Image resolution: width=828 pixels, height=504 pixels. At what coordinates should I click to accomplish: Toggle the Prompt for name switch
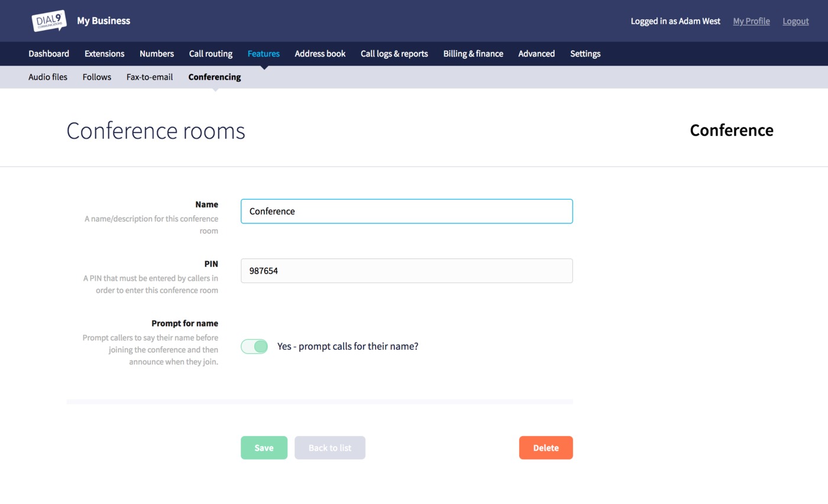click(254, 346)
